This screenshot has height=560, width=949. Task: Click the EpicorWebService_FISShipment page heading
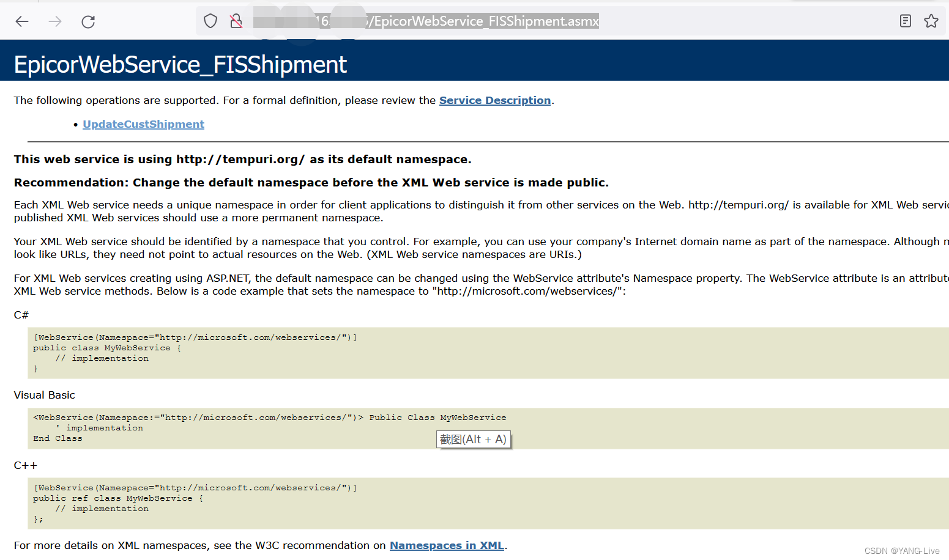pos(180,64)
